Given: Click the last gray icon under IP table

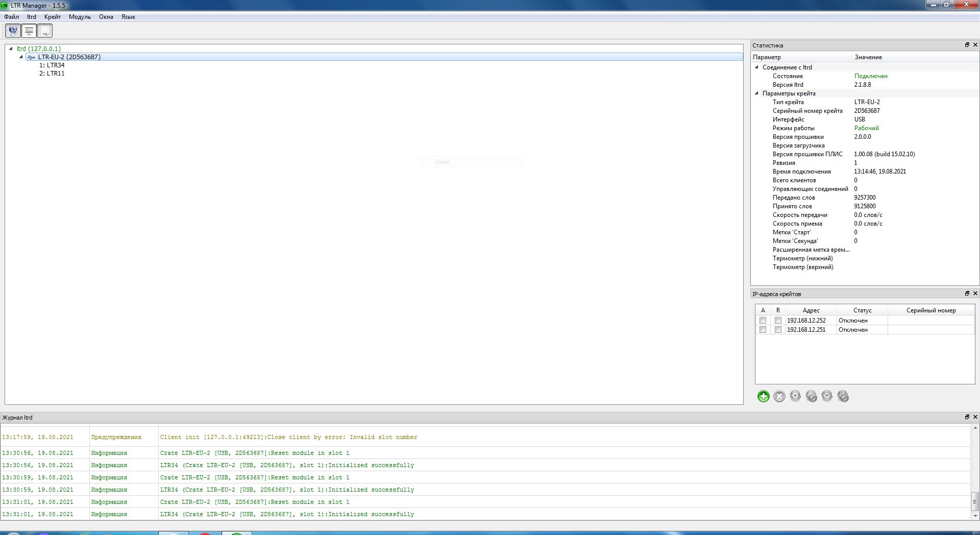Looking at the screenshot, I should point(843,396).
